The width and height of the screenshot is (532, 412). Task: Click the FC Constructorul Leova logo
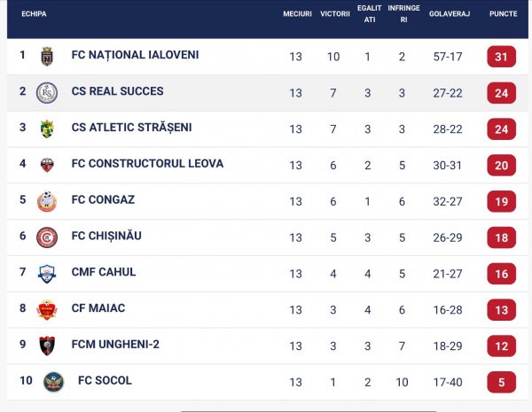[47, 165]
